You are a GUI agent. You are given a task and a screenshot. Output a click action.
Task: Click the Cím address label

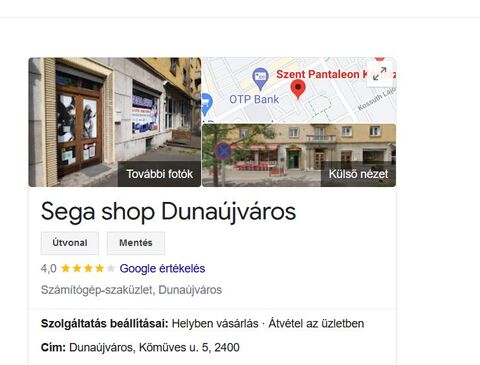coord(53,348)
